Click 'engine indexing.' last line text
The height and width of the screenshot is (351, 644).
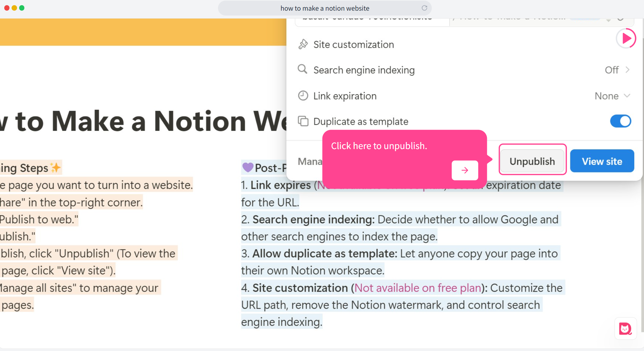(x=282, y=322)
